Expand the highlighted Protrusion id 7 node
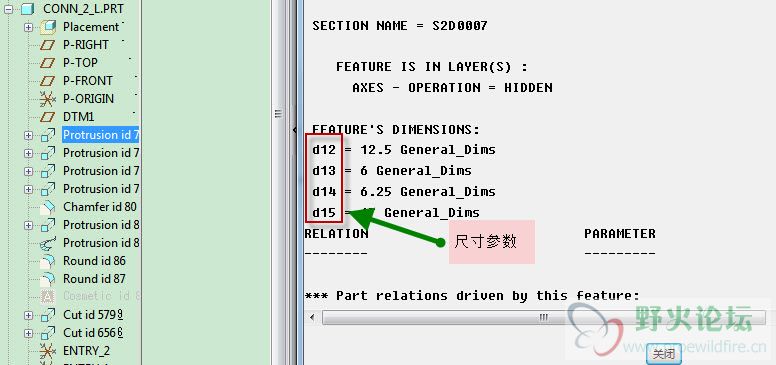The height and width of the screenshot is (365, 776). point(28,135)
